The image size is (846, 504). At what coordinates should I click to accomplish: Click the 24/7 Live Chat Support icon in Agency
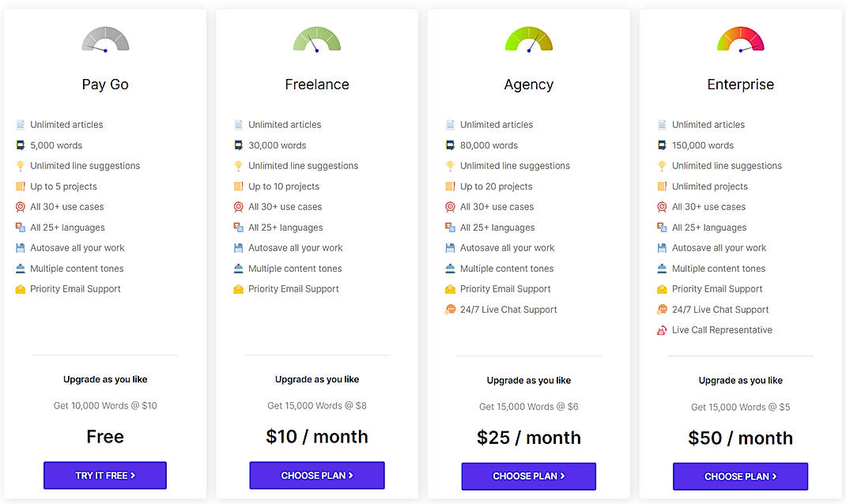pos(450,309)
